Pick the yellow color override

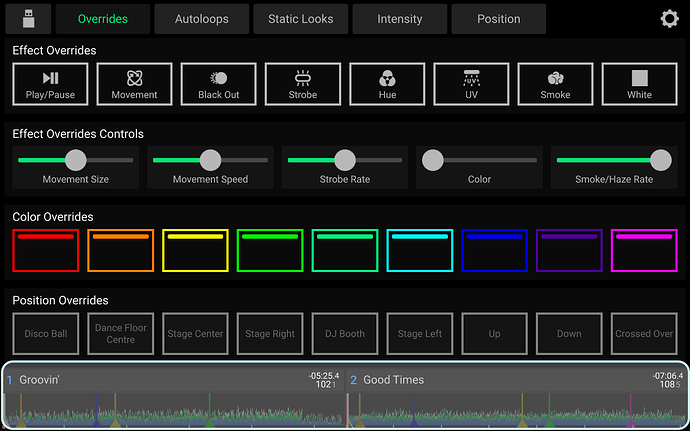[x=195, y=250]
